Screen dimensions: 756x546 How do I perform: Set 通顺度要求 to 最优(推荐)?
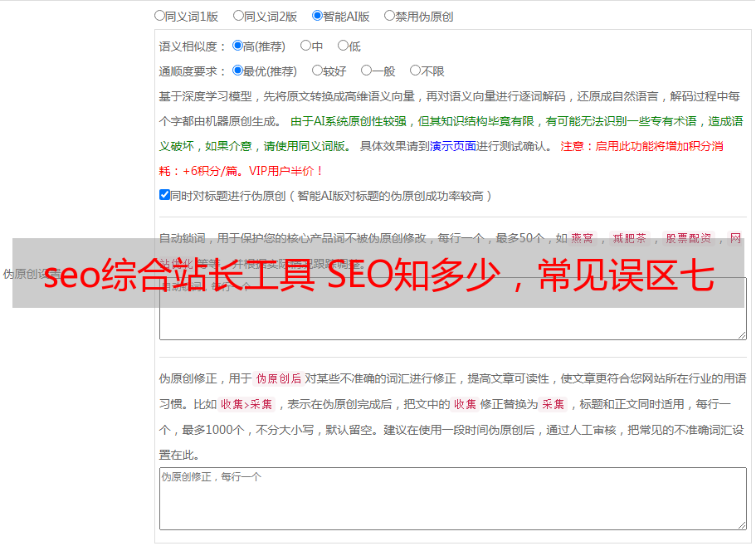(237, 71)
